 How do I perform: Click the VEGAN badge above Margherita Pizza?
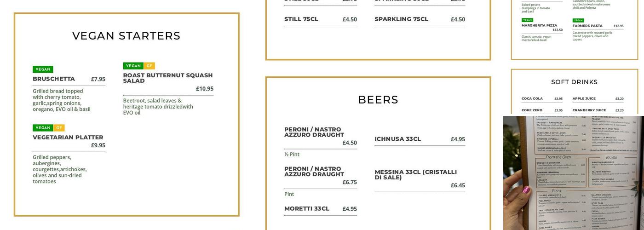[x=527, y=20]
